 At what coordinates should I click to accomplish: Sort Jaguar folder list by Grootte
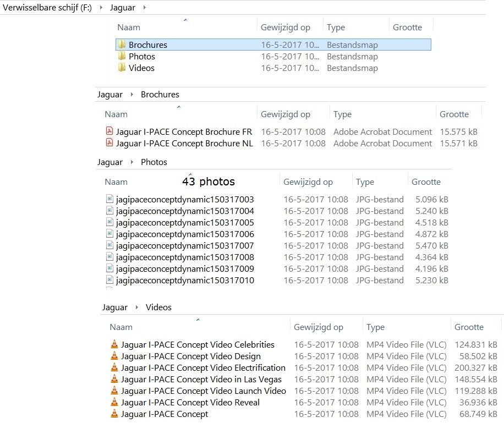(407, 28)
